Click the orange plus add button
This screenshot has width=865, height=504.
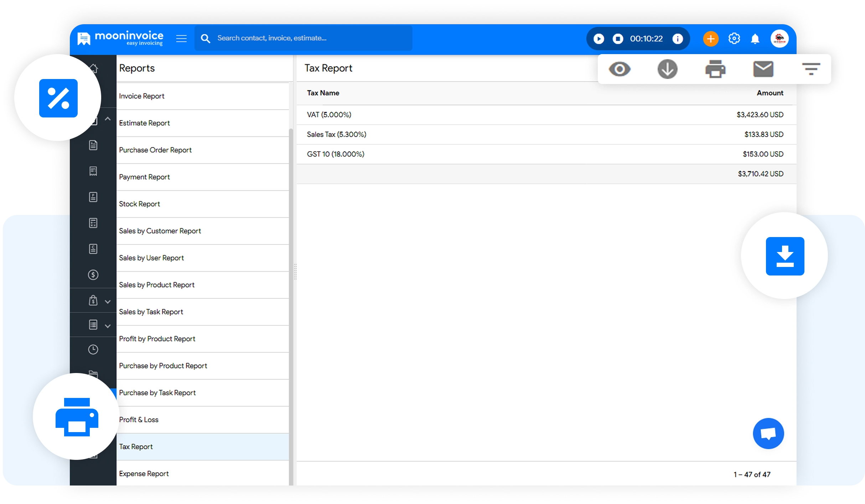(x=710, y=39)
